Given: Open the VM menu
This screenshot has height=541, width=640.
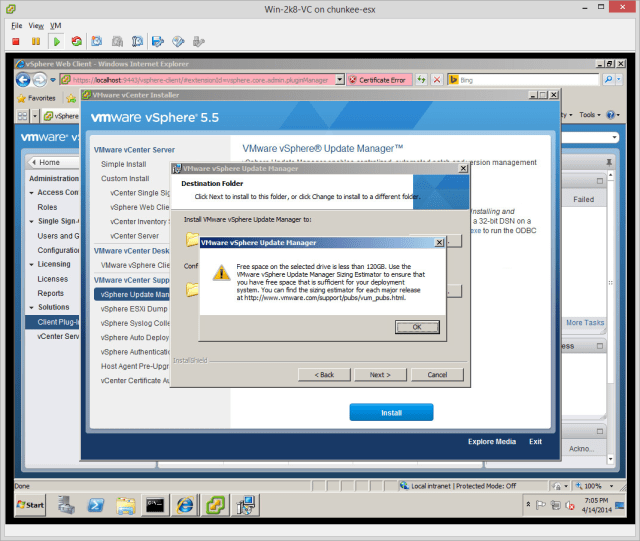Looking at the screenshot, I should coord(56,26).
